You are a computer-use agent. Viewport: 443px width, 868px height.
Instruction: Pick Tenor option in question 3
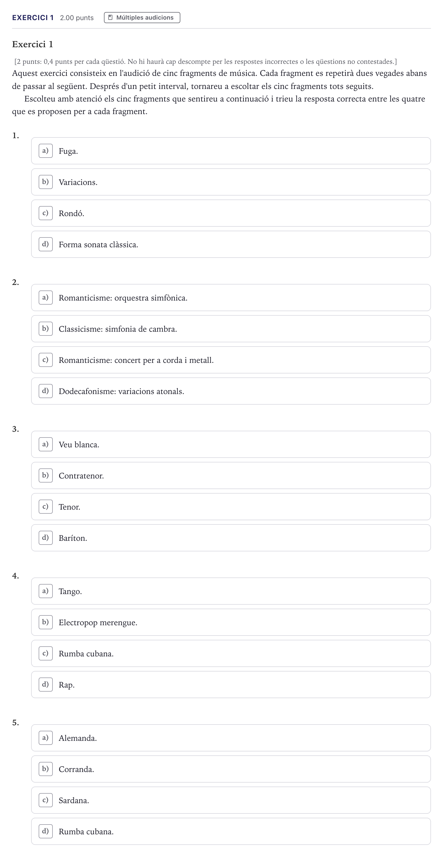[x=231, y=507]
